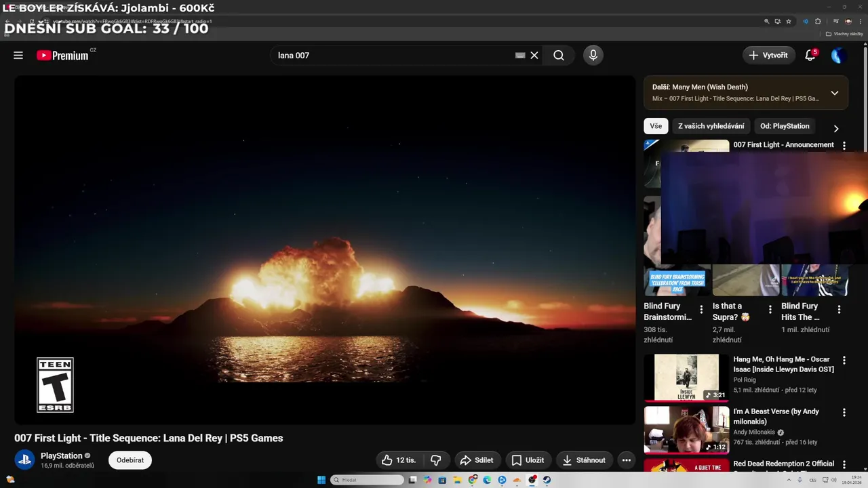Open options for 007 First Light Announcement video
This screenshot has height=488, width=868.
[844, 146]
